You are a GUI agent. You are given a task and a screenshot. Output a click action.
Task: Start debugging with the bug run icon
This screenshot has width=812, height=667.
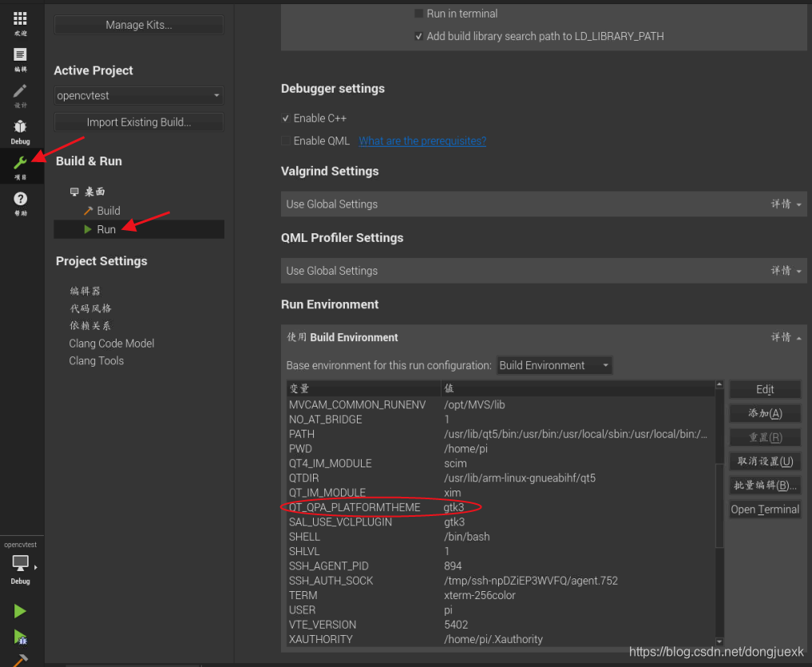(x=21, y=637)
